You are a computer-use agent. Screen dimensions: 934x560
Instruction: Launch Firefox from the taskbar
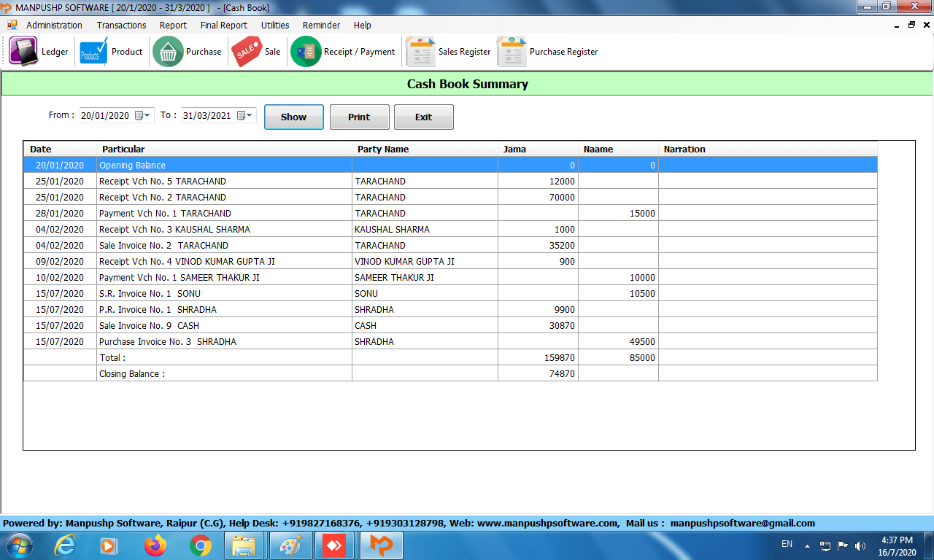[155, 545]
